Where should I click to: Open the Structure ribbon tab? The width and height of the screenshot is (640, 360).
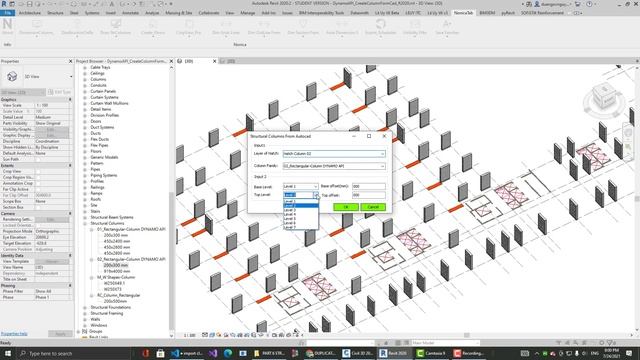coord(56,13)
